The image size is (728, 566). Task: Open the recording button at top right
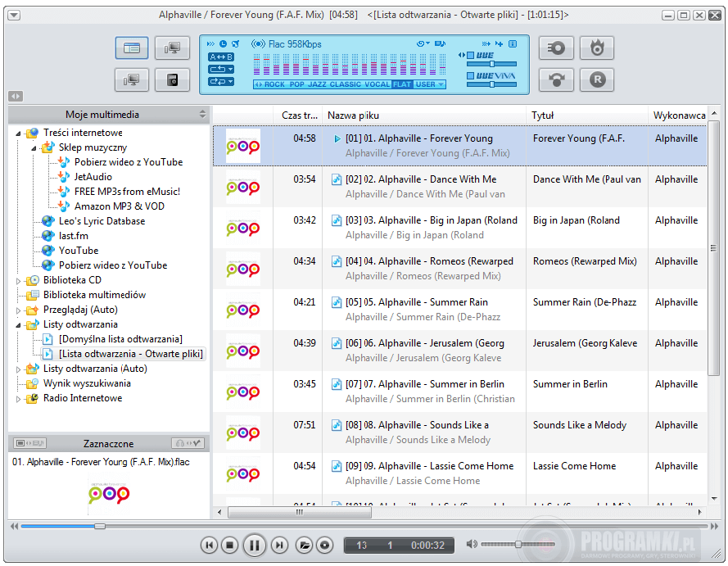(556, 48)
